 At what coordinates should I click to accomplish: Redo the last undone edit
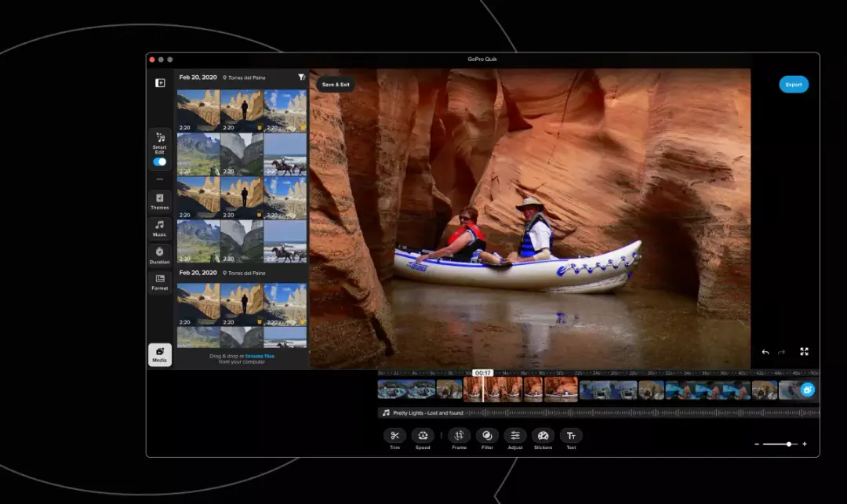click(781, 352)
